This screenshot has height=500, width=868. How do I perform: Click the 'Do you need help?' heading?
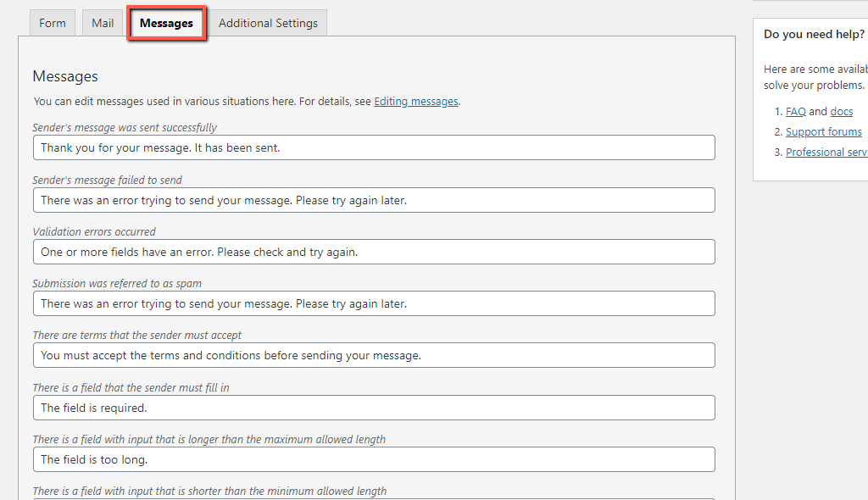(814, 35)
